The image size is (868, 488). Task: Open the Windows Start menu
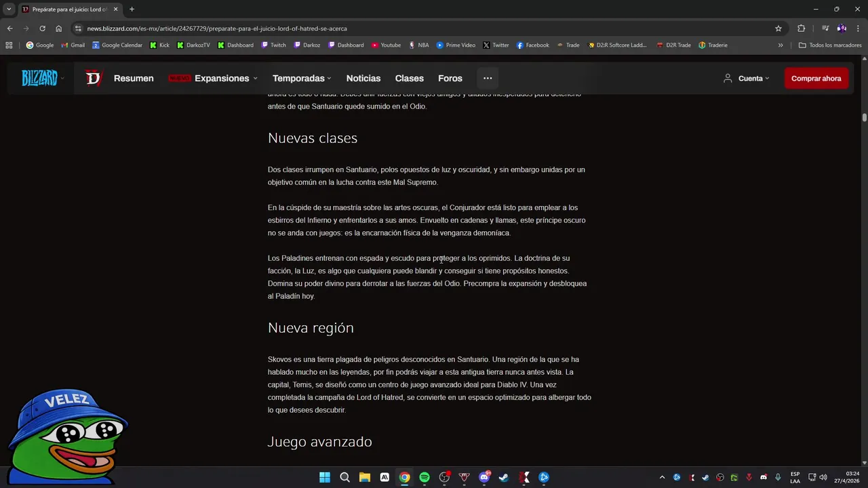tap(325, 477)
